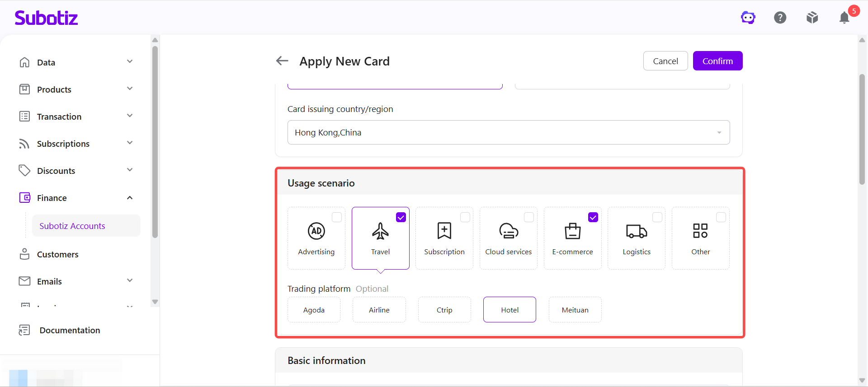Open the Card issuing country/region dropdown

tap(509, 132)
